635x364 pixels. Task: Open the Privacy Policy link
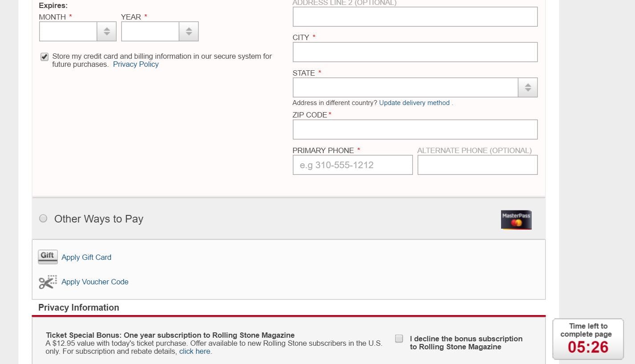tap(136, 65)
